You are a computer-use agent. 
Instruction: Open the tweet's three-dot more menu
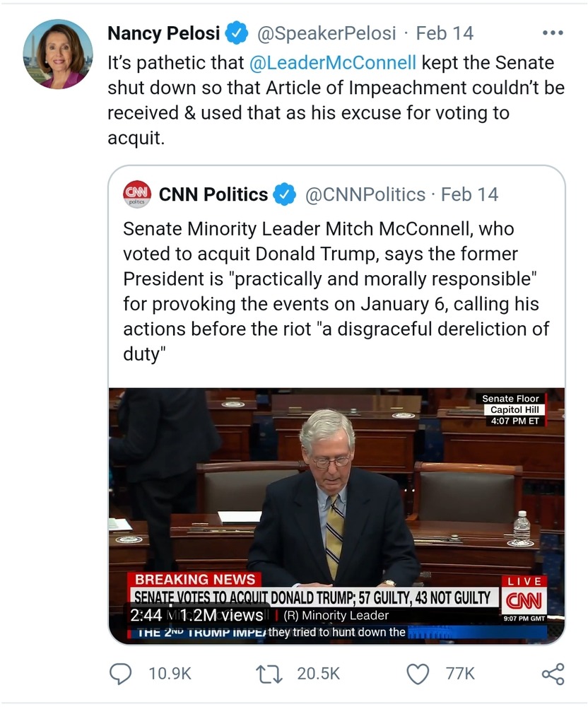pos(552,33)
